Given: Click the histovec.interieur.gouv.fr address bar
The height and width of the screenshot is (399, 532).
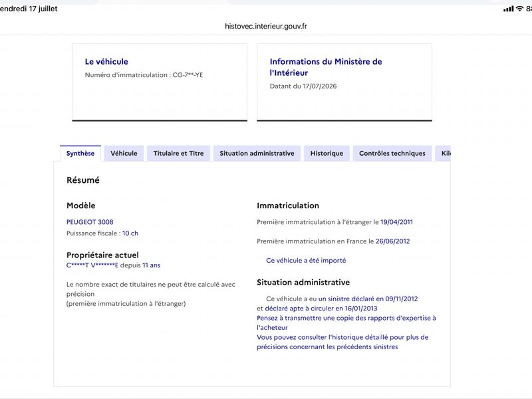Looking at the screenshot, I should click(x=266, y=26).
